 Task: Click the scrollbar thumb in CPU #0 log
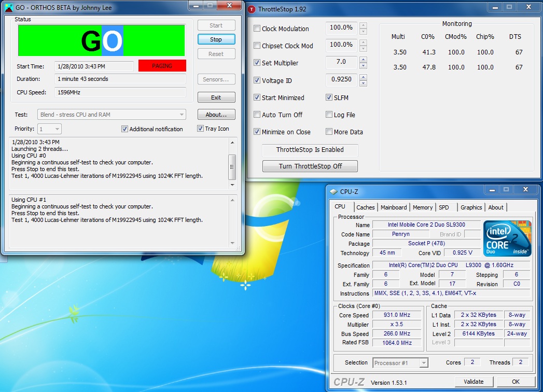[232, 167]
